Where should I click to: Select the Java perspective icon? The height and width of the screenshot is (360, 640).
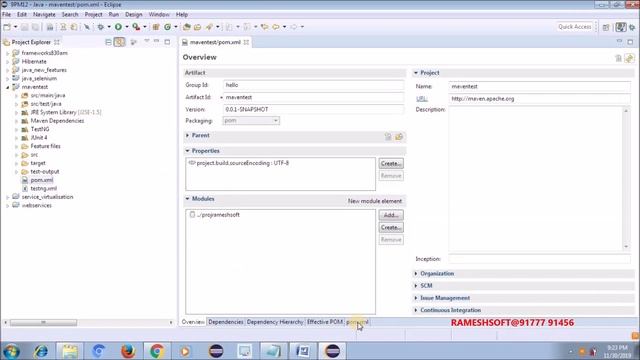click(x=621, y=27)
